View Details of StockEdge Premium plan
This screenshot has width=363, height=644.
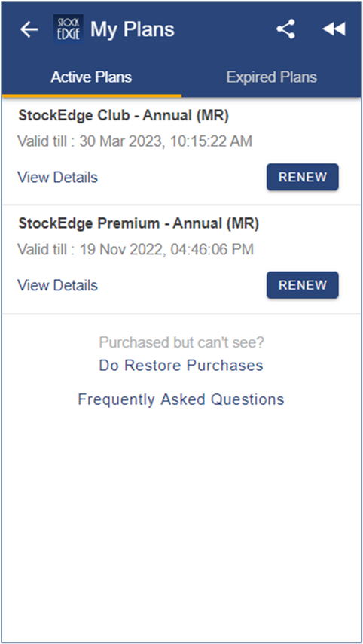[x=57, y=285]
